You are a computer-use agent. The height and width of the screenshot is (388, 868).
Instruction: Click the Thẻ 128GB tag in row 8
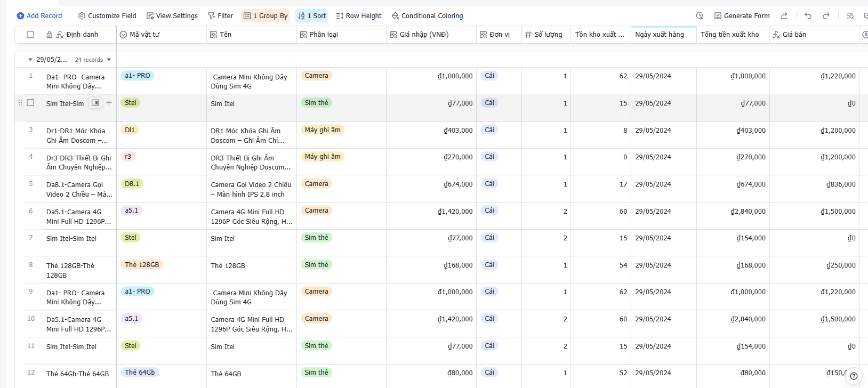pyautogui.click(x=142, y=264)
